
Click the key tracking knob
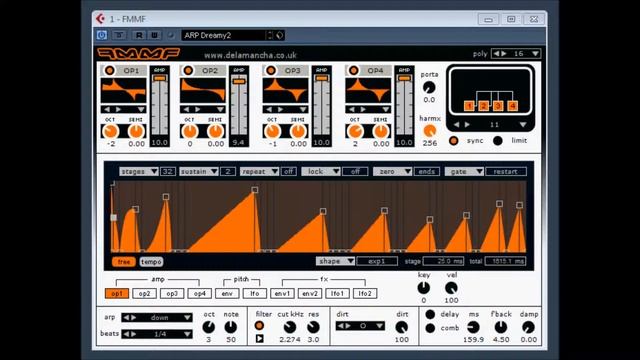tap(423, 288)
